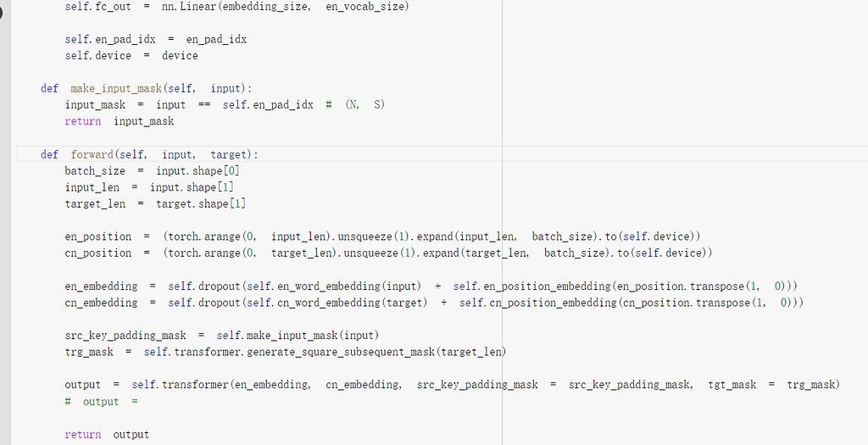
Task: Click the line "self.en_pad_idx = en_pad_idx"
Action: point(156,40)
